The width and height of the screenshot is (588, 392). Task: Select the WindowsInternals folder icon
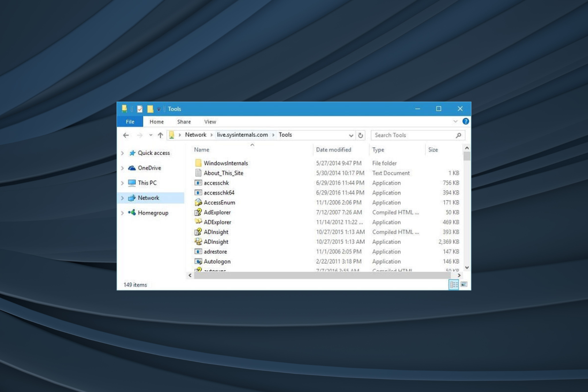(x=198, y=163)
